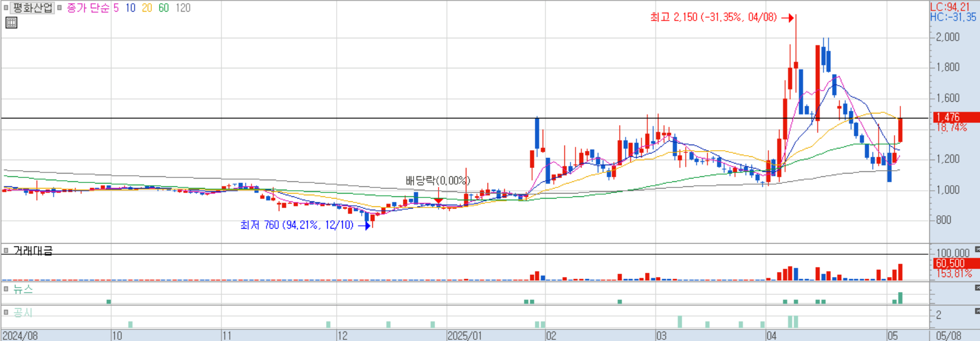Click the 평화산업 stock name button

click(x=32, y=8)
